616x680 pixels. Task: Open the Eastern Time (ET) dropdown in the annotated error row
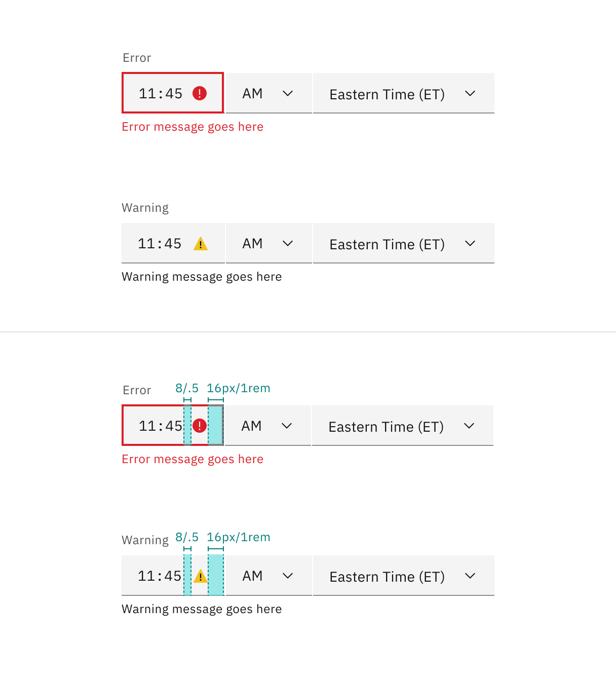(x=403, y=426)
